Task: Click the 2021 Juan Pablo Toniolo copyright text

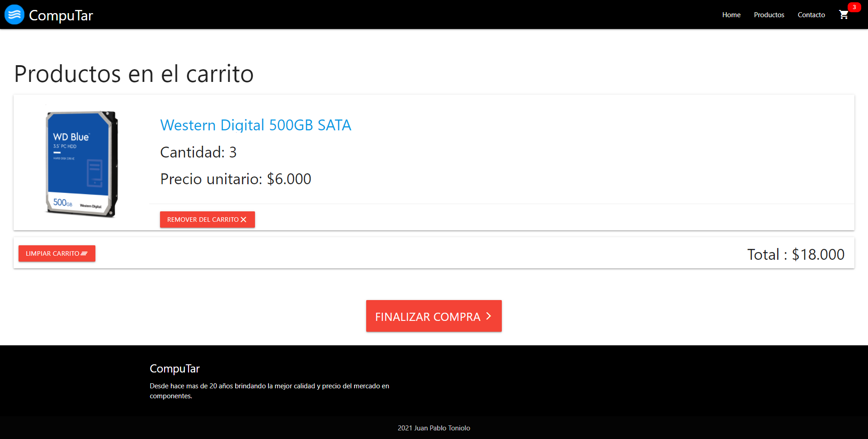Action: click(x=434, y=428)
